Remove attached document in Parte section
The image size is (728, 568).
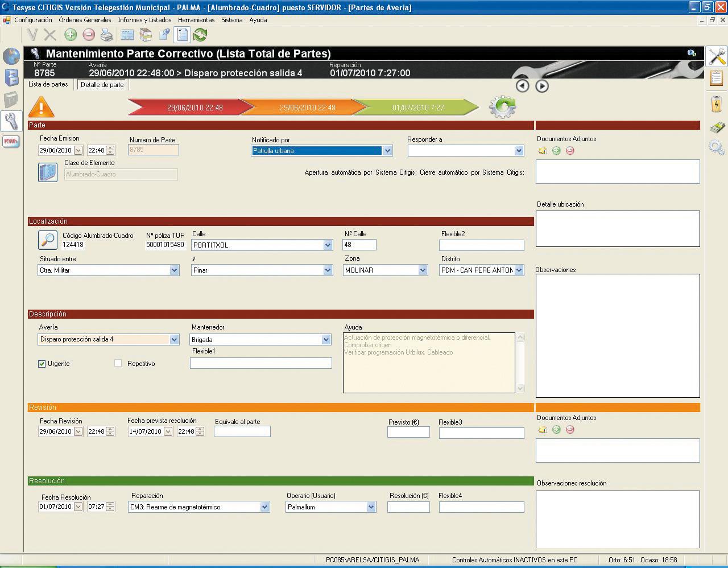click(x=570, y=151)
